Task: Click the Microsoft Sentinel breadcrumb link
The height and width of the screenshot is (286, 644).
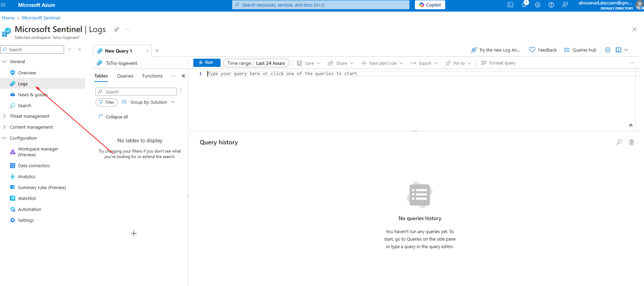Action: pos(41,18)
